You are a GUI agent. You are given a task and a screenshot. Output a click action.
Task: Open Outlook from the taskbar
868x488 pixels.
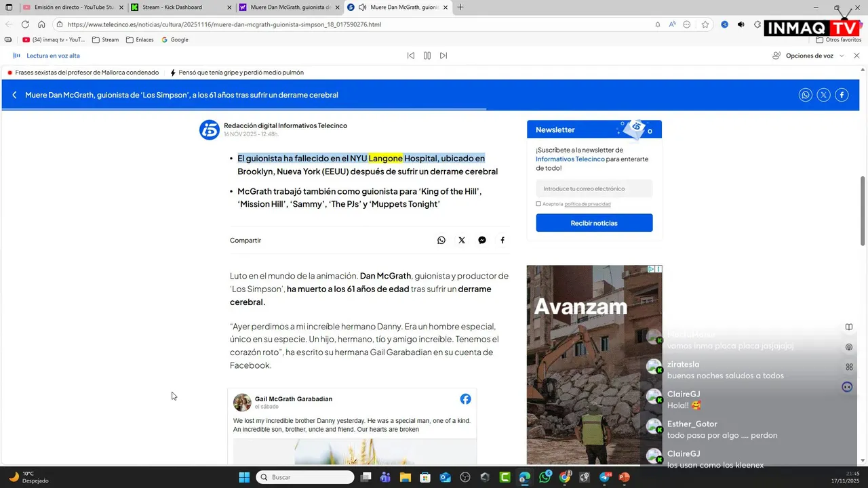445,477
